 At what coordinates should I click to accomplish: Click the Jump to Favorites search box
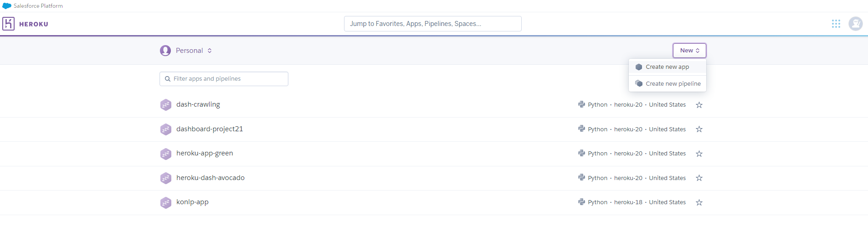(433, 24)
